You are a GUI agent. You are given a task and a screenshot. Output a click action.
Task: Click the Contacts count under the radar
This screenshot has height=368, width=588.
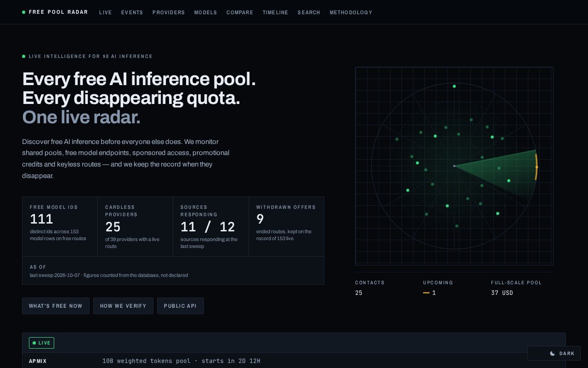tap(359, 293)
